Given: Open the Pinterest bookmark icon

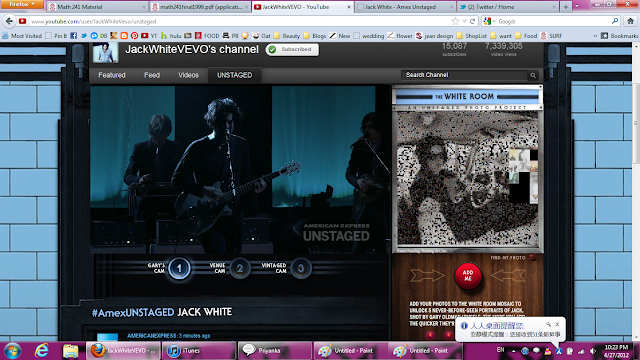Looking at the screenshot, I should click(134, 36).
